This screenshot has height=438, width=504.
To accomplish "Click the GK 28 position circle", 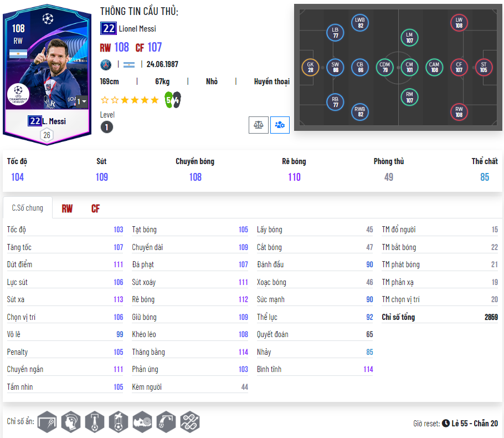I will click(310, 67).
